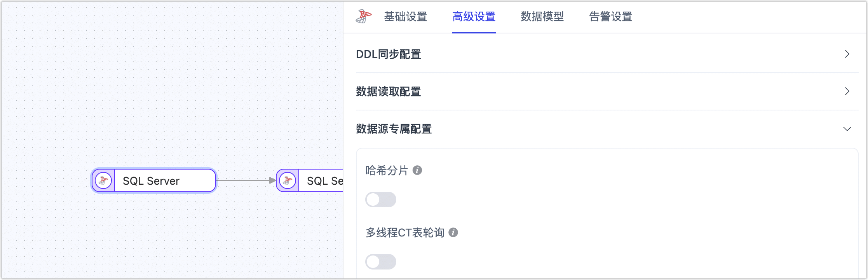Switch to the 数据模型 tab

(542, 16)
